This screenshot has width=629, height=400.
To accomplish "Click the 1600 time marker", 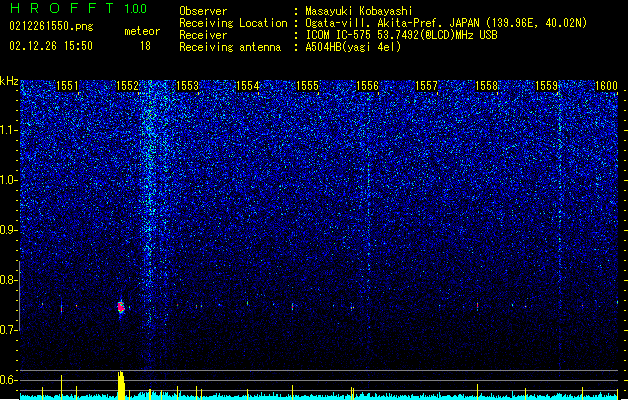I will (606, 86).
